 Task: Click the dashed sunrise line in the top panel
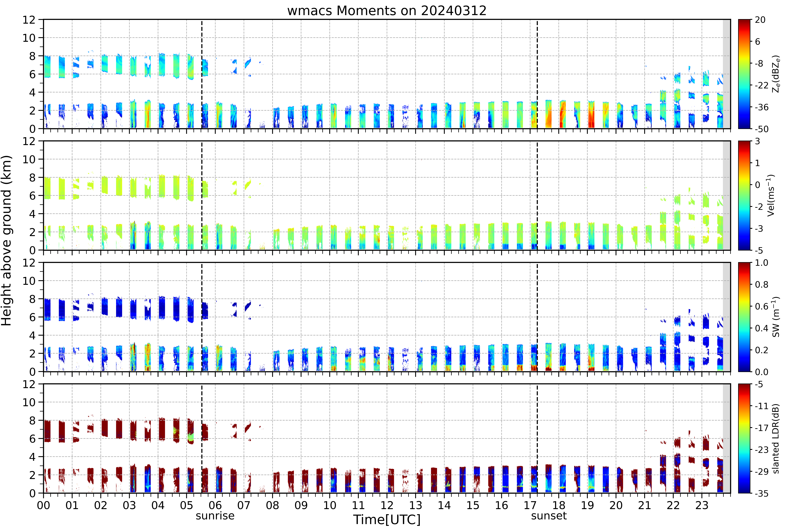(202, 74)
